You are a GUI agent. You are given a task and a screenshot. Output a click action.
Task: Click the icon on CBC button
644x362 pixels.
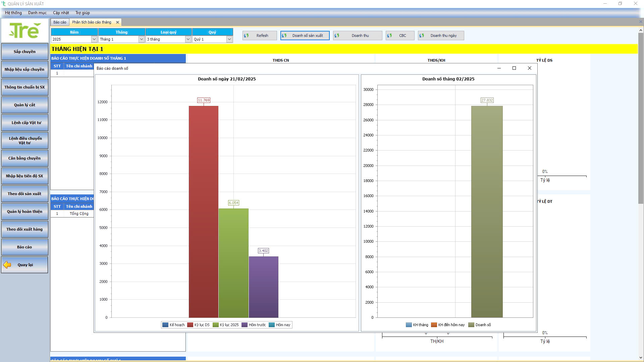tap(389, 36)
